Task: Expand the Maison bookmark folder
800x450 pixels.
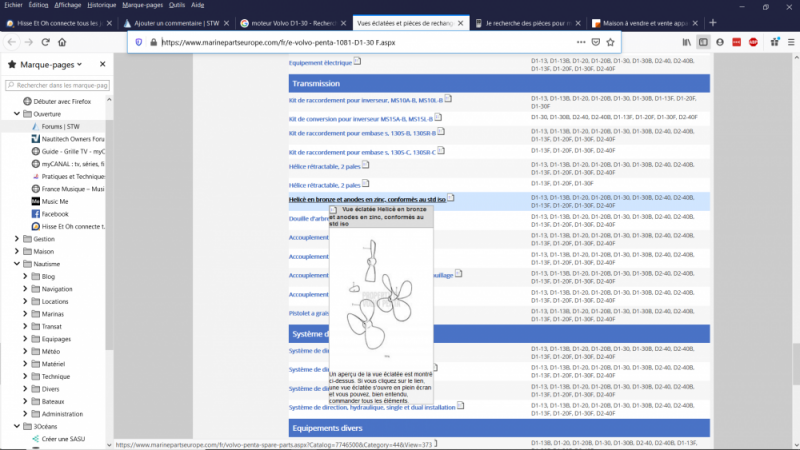Action: click(x=17, y=252)
